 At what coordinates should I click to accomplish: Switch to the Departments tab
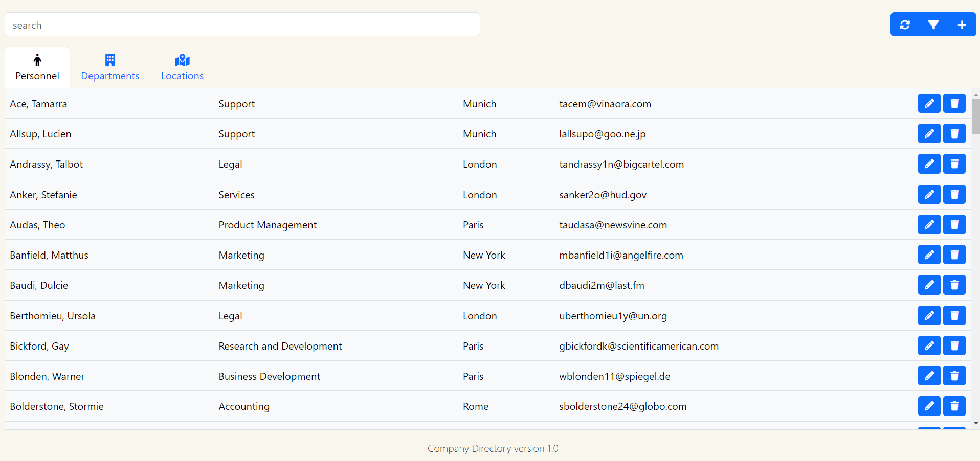[110, 67]
